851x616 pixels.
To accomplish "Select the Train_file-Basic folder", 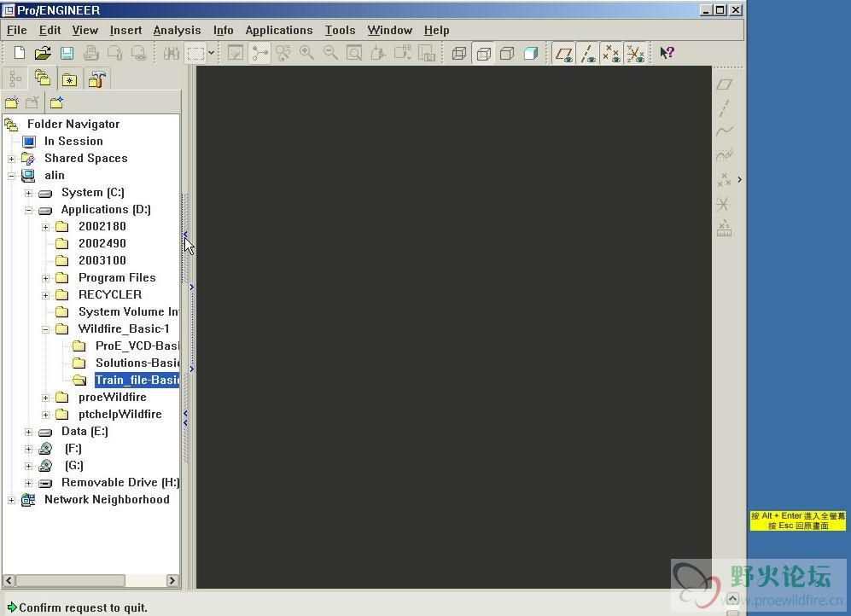I will [137, 381].
